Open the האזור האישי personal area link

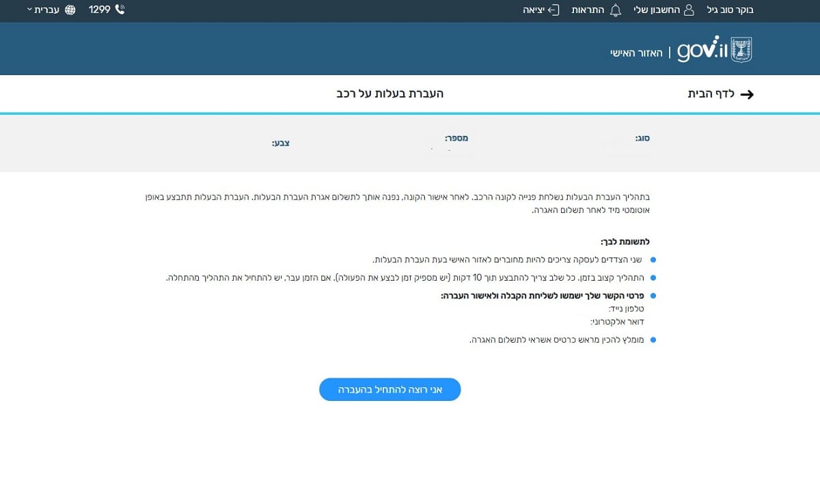(x=636, y=53)
